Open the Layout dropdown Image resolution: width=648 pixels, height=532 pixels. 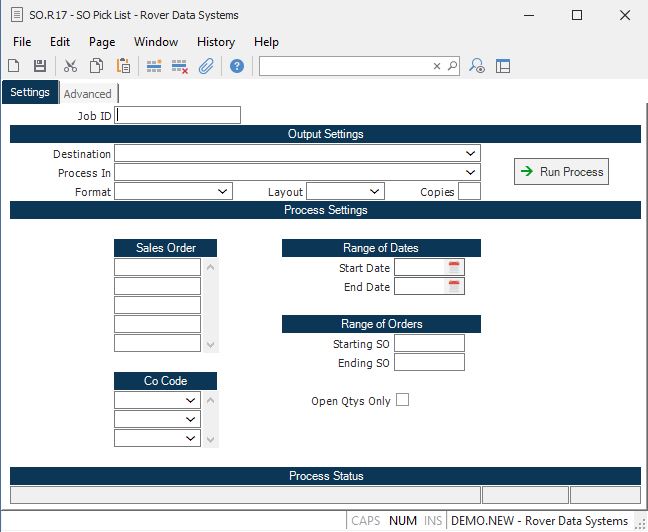374,191
